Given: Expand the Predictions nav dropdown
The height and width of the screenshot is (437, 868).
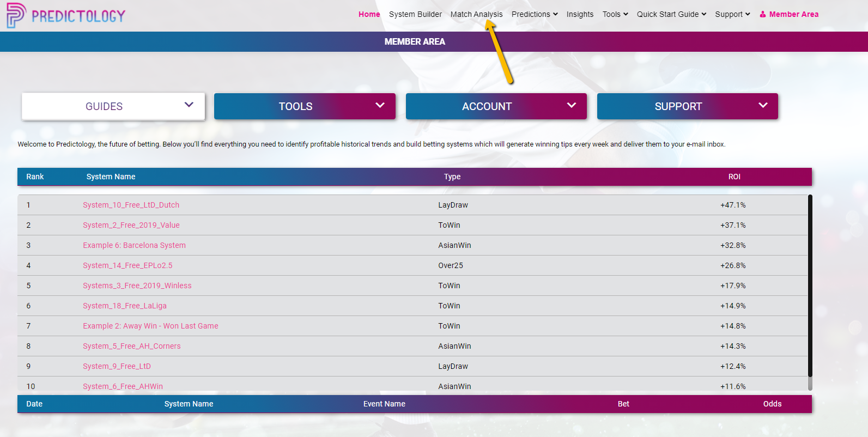Looking at the screenshot, I should 535,14.
